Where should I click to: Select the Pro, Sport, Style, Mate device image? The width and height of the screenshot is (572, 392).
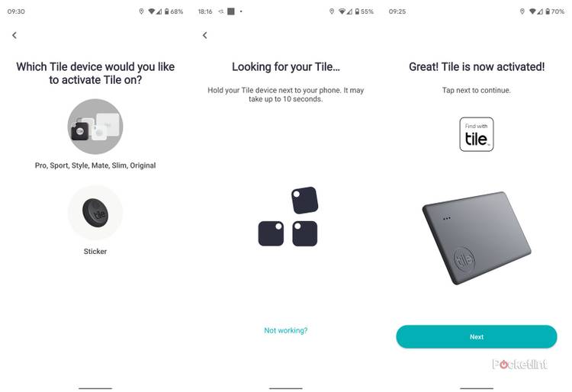coord(95,127)
